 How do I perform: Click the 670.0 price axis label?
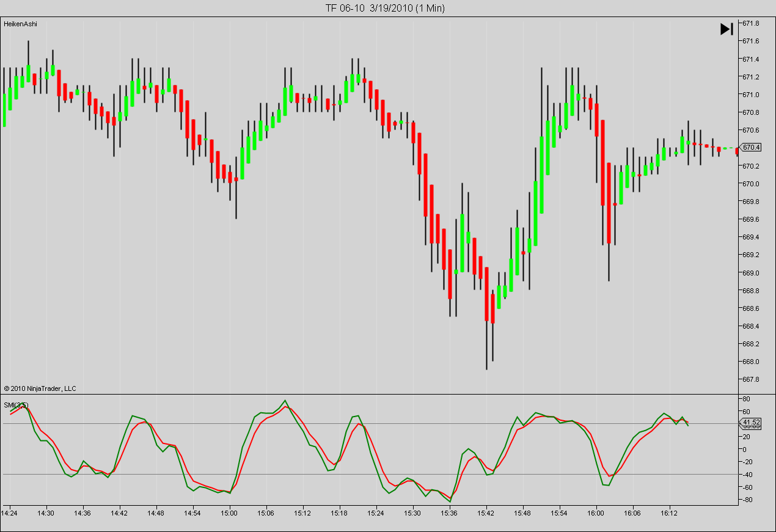point(751,183)
